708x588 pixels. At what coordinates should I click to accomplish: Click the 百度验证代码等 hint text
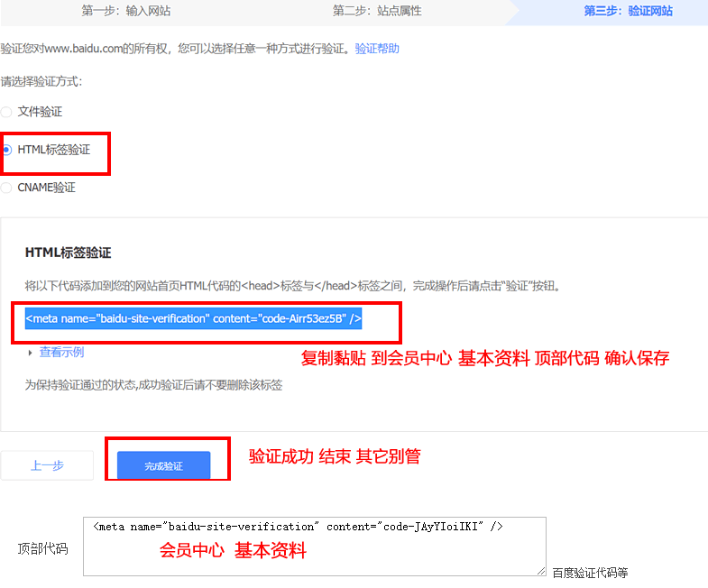[590, 573]
